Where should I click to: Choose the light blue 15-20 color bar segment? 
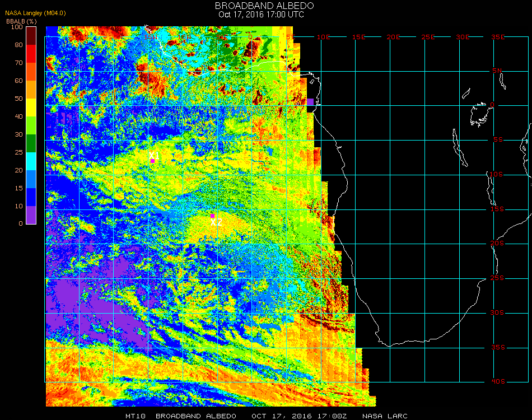pyautogui.click(x=31, y=179)
